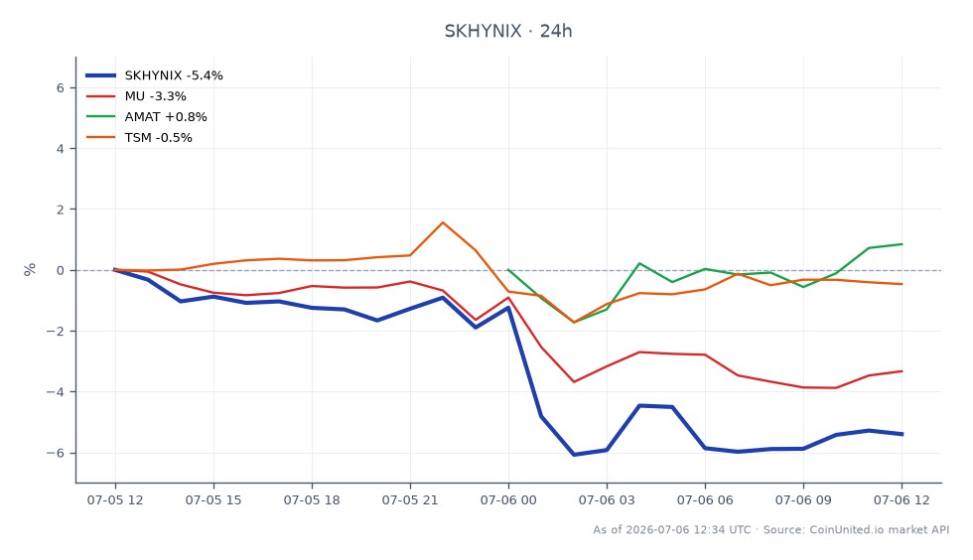
Task: Click x-axis label 07-06 03
Action: point(607,499)
